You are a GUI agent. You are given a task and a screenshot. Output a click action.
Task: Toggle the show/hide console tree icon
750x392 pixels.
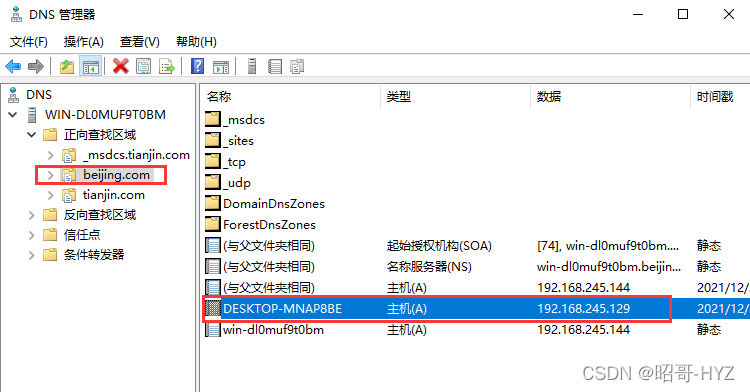coord(90,66)
